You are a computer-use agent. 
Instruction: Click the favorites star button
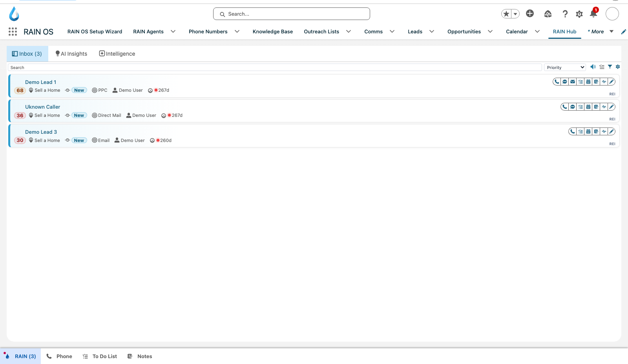(506, 14)
